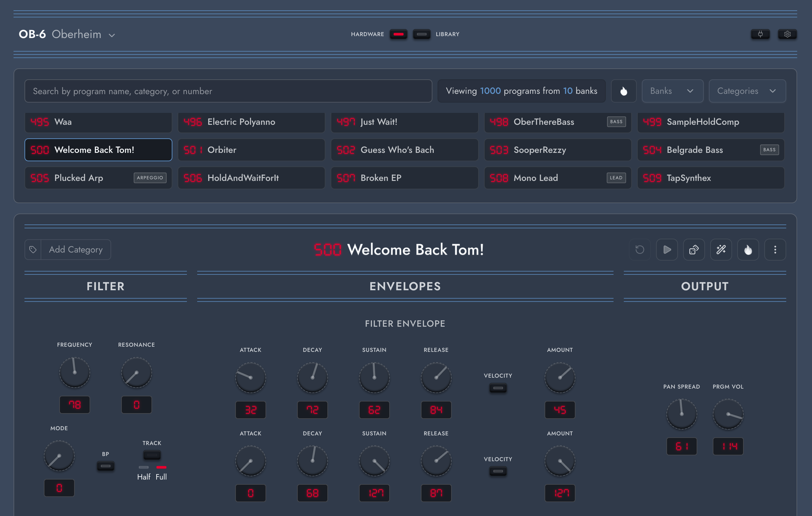The height and width of the screenshot is (516, 812).
Task: Open the Banks dropdown
Action: [672, 91]
